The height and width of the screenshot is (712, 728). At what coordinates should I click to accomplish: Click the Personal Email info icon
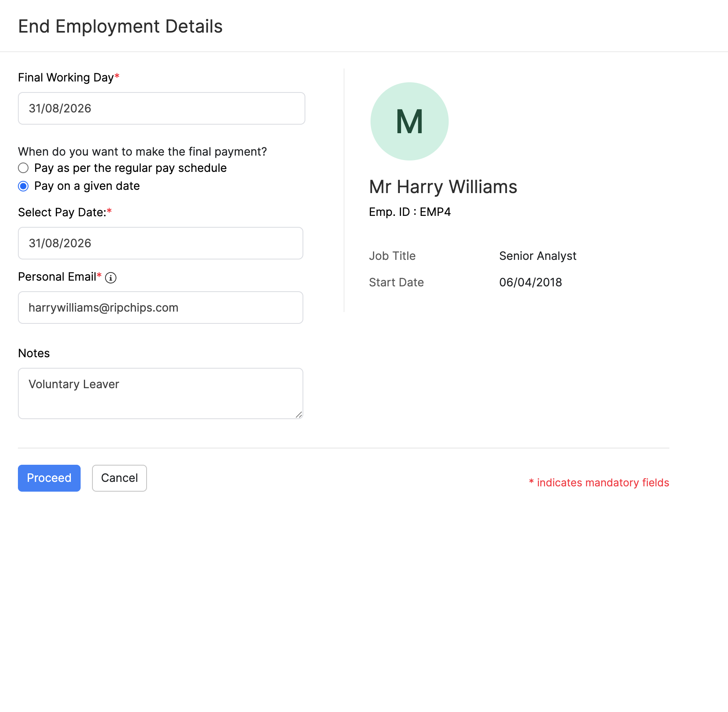click(111, 278)
